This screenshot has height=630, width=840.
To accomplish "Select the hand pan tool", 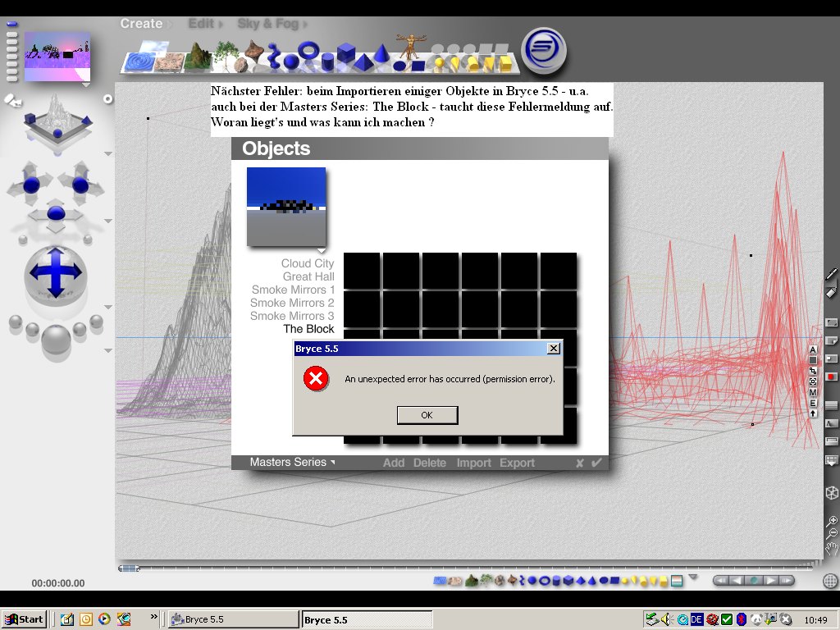I will pos(831,548).
